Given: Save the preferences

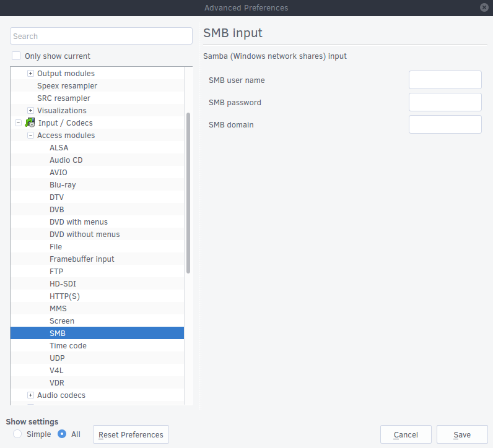Looking at the screenshot, I should pos(462,434).
